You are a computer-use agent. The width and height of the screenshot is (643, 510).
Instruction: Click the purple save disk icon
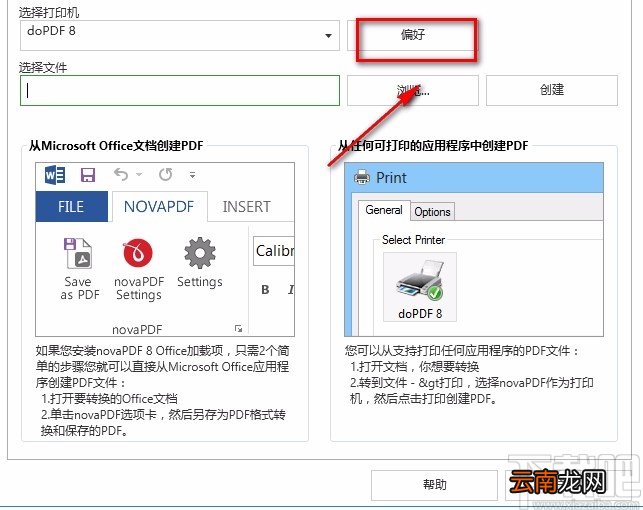click(88, 175)
